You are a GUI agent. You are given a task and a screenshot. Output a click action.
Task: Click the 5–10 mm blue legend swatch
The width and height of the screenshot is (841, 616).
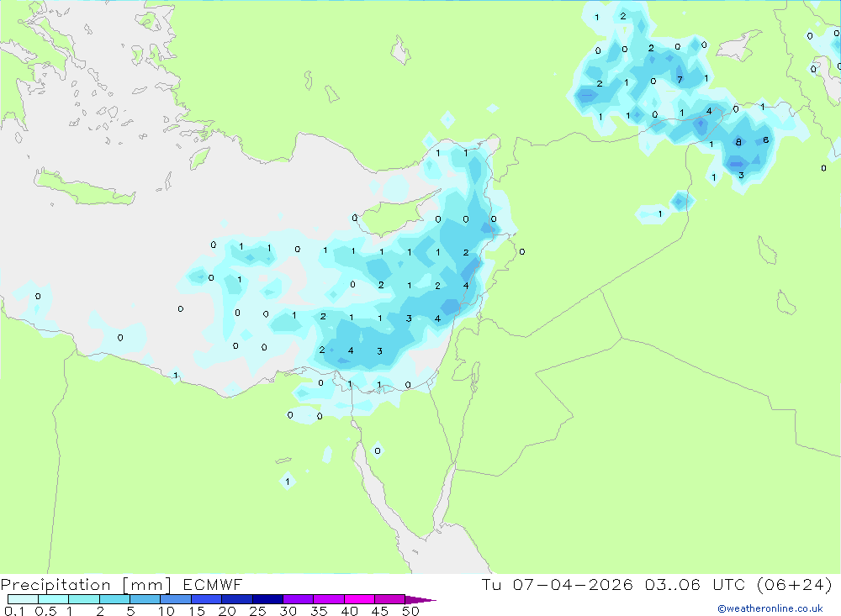[x=145, y=599]
